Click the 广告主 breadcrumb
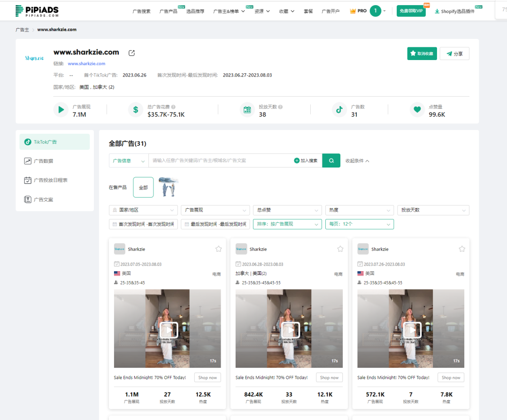 click(x=22, y=30)
